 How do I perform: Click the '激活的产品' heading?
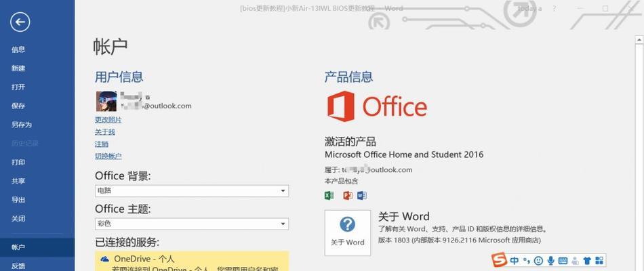[x=350, y=142]
